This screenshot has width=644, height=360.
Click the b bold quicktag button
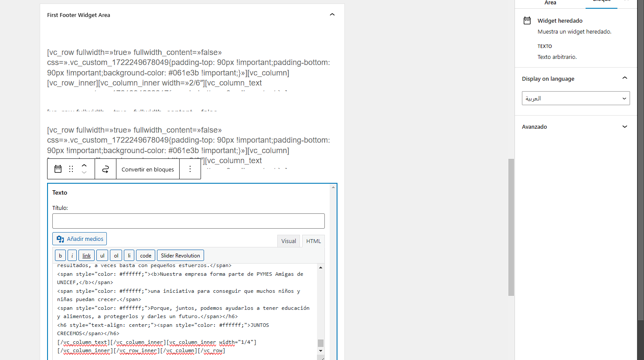(x=60, y=256)
